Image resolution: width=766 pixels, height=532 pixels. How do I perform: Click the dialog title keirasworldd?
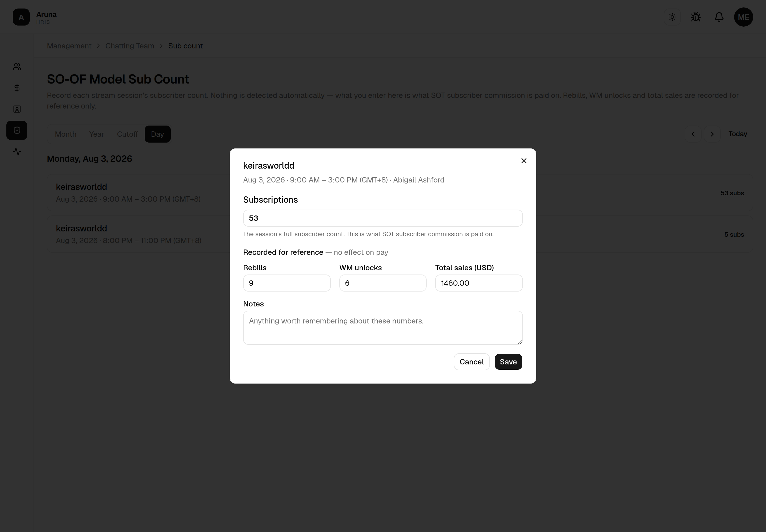tap(269, 166)
